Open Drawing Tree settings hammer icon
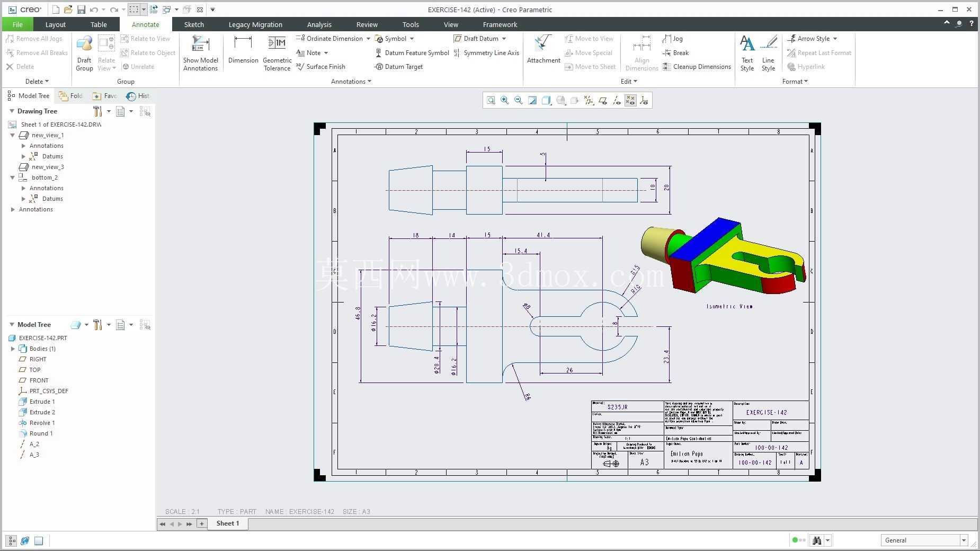This screenshot has height=551, width=980. click(97, 111)
